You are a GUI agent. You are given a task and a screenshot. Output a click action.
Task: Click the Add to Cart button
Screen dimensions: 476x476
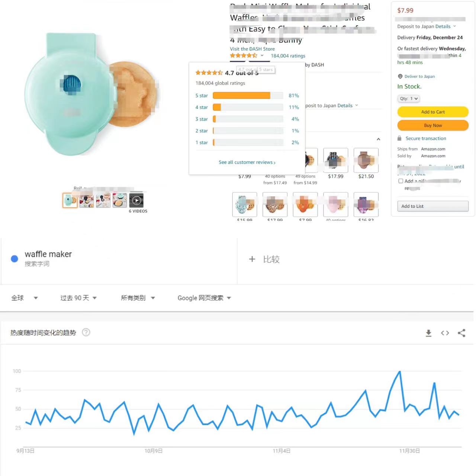click(433, 112)
